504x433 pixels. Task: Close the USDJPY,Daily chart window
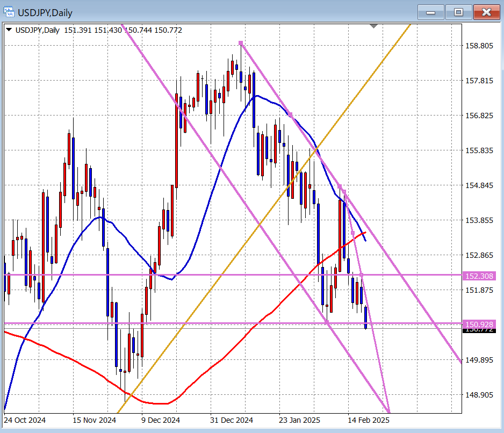[486, 12]
